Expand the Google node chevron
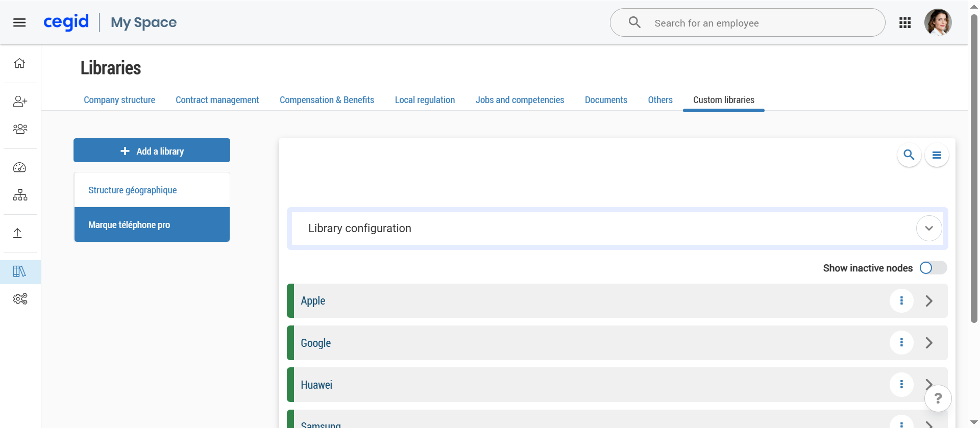The height and width of the screenshot is (428, 980). pyautogui.click(x=929, y=343)
